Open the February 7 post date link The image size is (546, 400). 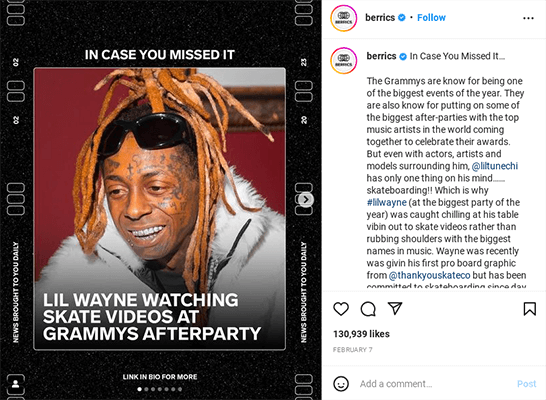tap(352, 350)
